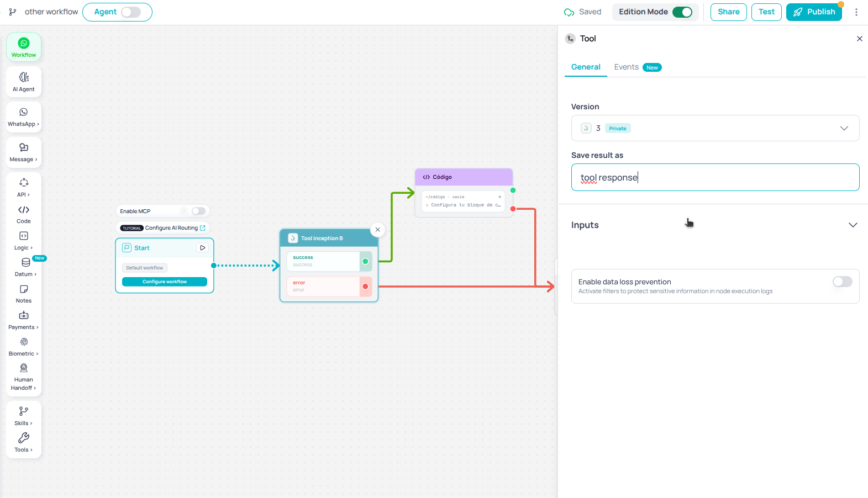Expand the Inputs section
Screen dimensions: 868x498
(715, 225)
